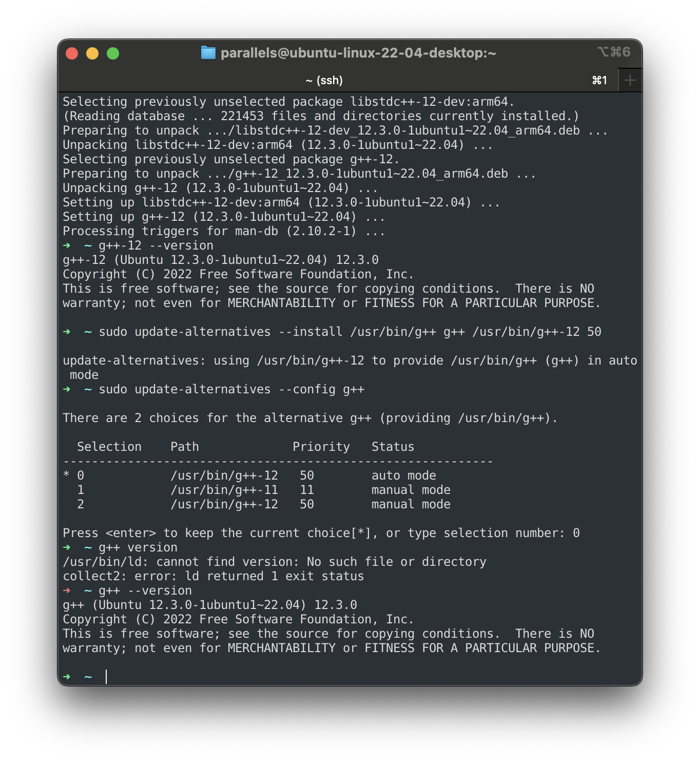Select the '~ (ssh)' tab
The image size is (700, 762).
[325, 80]
